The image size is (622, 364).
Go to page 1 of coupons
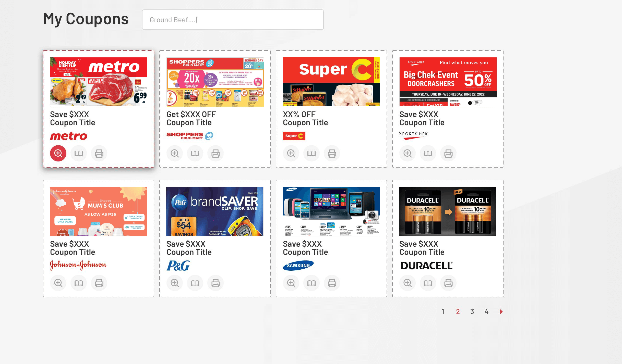coord(443,311)
